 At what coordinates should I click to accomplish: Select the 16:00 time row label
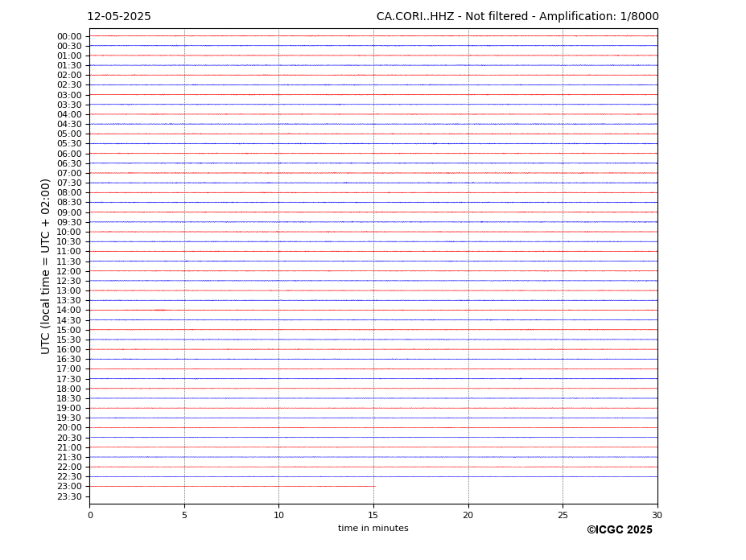coord(69,350)
